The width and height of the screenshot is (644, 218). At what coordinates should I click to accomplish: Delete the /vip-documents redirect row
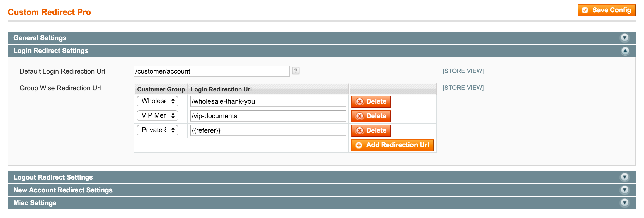(371, 116)
